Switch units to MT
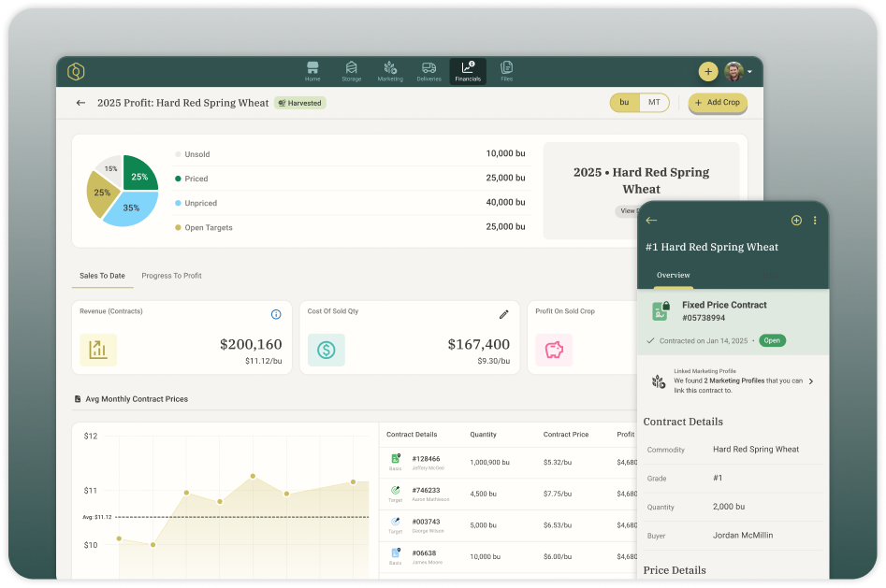The height and width of the screenshot is (588, 886). coord(654,103)
